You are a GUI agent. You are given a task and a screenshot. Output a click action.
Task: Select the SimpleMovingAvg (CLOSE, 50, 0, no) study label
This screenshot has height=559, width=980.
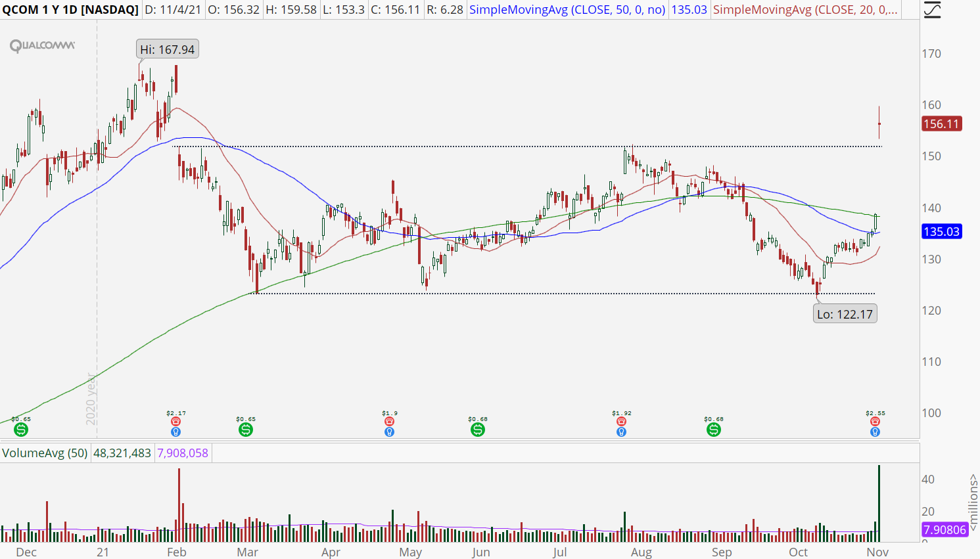point(567,10)
